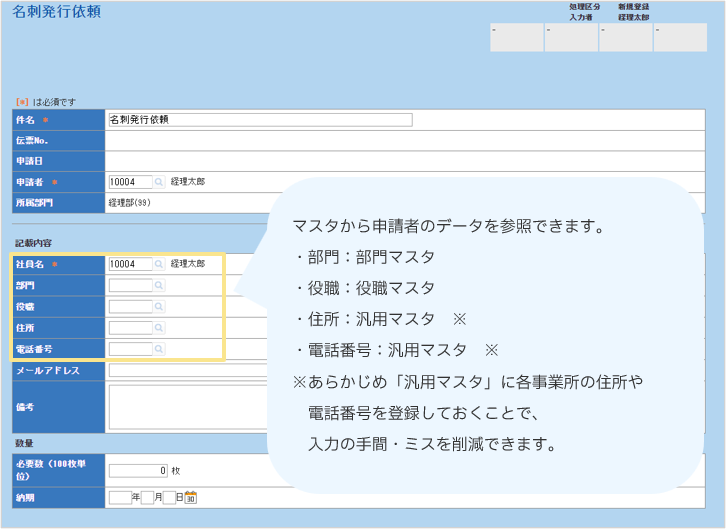Click the 部門 master search icon

tap(159, 286)
